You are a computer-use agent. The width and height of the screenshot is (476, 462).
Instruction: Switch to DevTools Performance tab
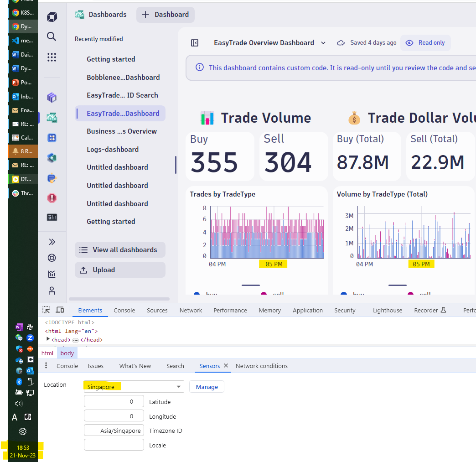[230, 311]
